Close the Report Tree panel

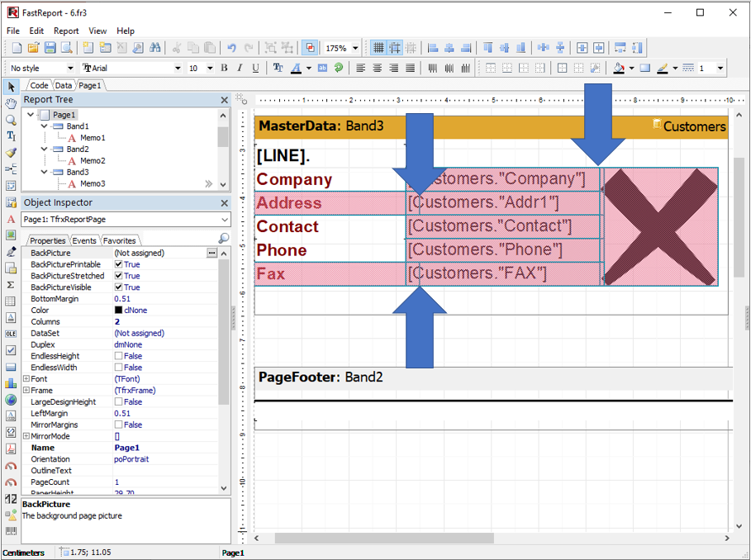pos(224,100)
